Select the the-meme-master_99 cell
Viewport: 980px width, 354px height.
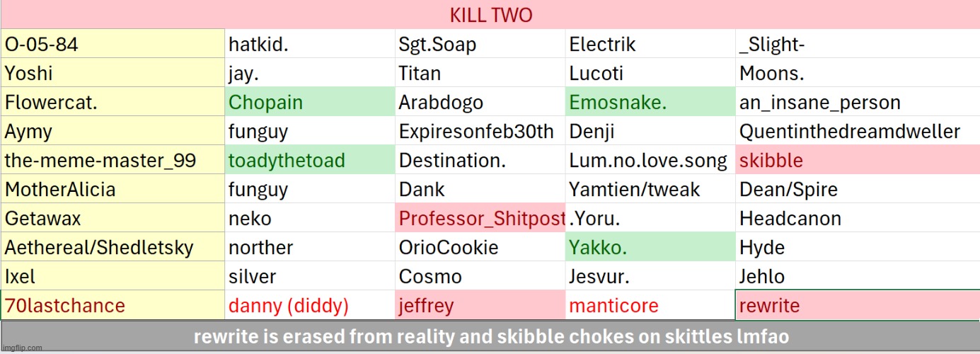[113, 161]
